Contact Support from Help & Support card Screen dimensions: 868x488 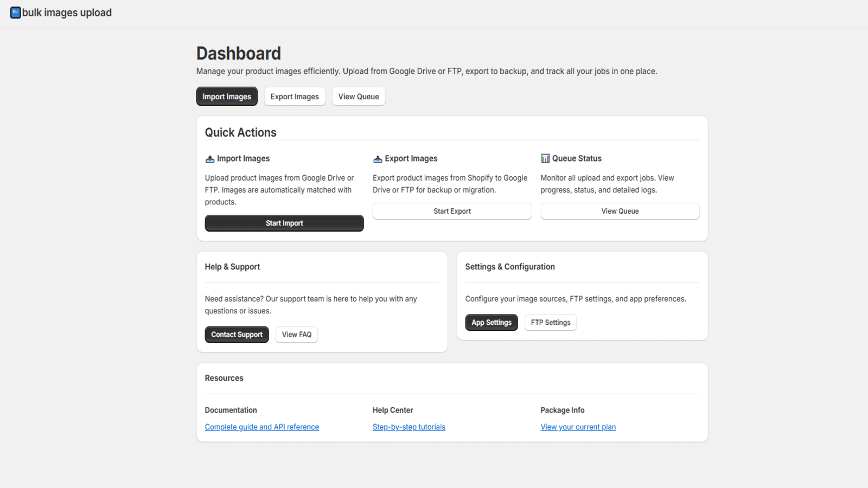tap(237, 335)
